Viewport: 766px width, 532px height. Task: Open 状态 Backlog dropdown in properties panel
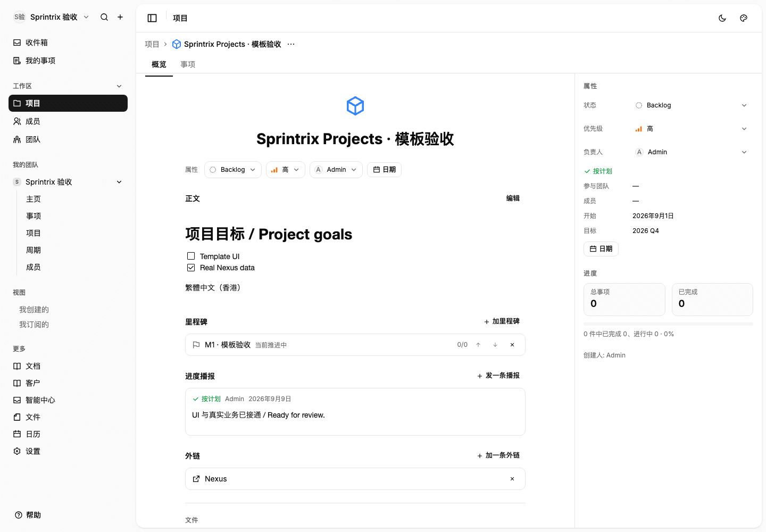click(692, 105)
